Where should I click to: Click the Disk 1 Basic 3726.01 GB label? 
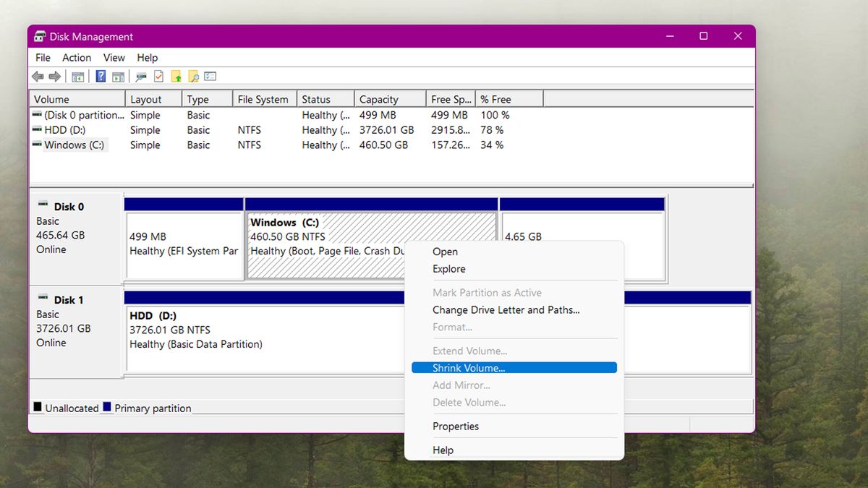[76, 331]
